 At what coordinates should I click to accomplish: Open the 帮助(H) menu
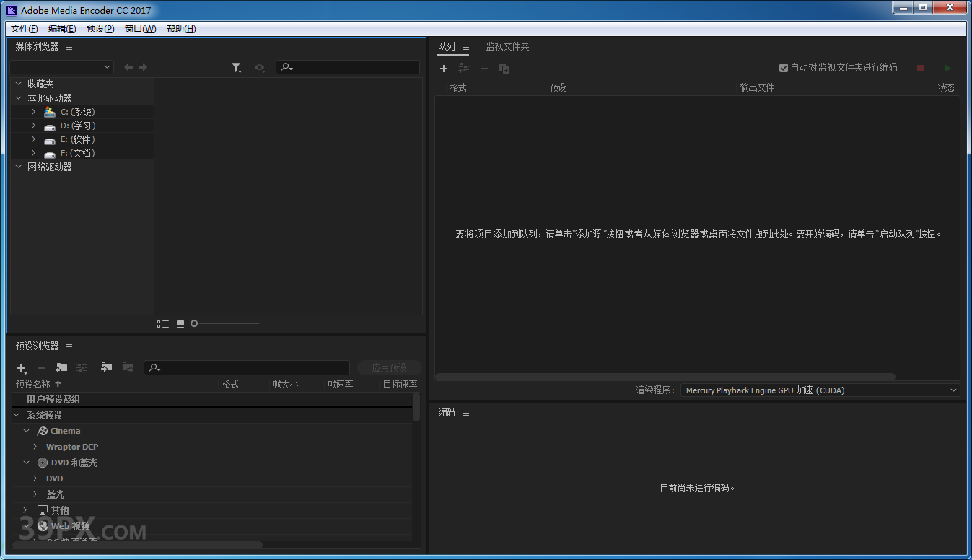click(181, 29)
